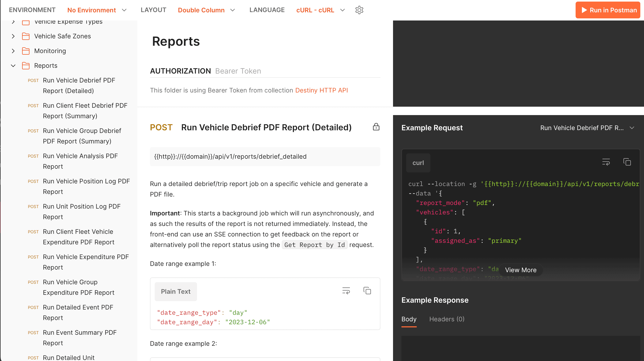
Task: Open the documentation settings gear
Action: [x=359, y=10]
